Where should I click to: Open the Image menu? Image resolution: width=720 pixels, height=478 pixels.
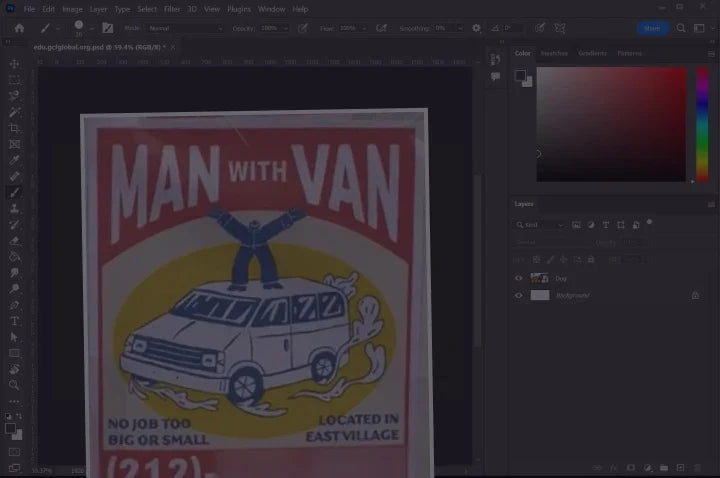tap(72, 9)
